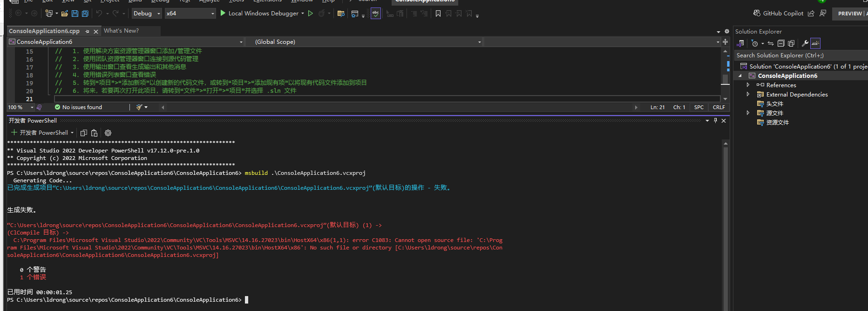Screen dimensions: 868x311
Task: Expand the 源文件 folder
Action: 748,113
